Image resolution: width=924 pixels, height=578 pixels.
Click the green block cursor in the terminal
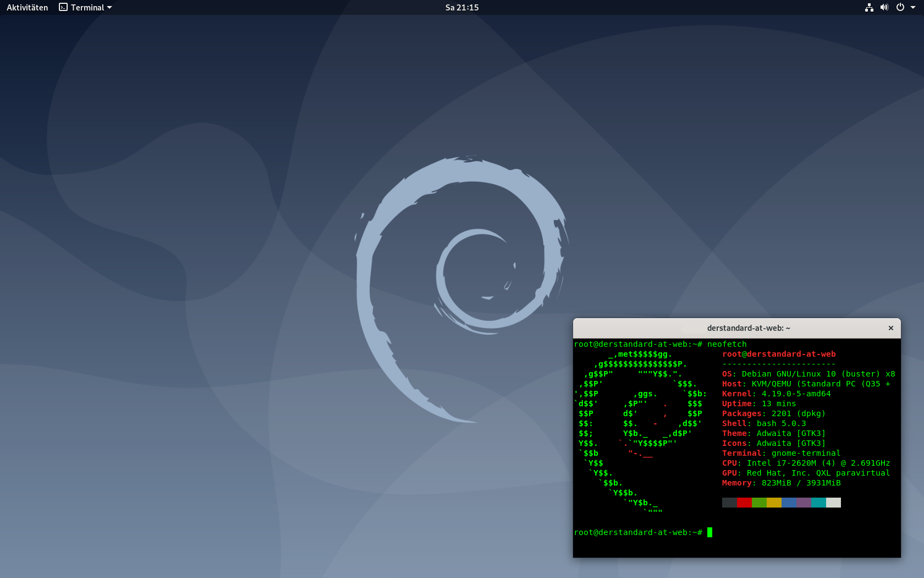pos(710,532)
